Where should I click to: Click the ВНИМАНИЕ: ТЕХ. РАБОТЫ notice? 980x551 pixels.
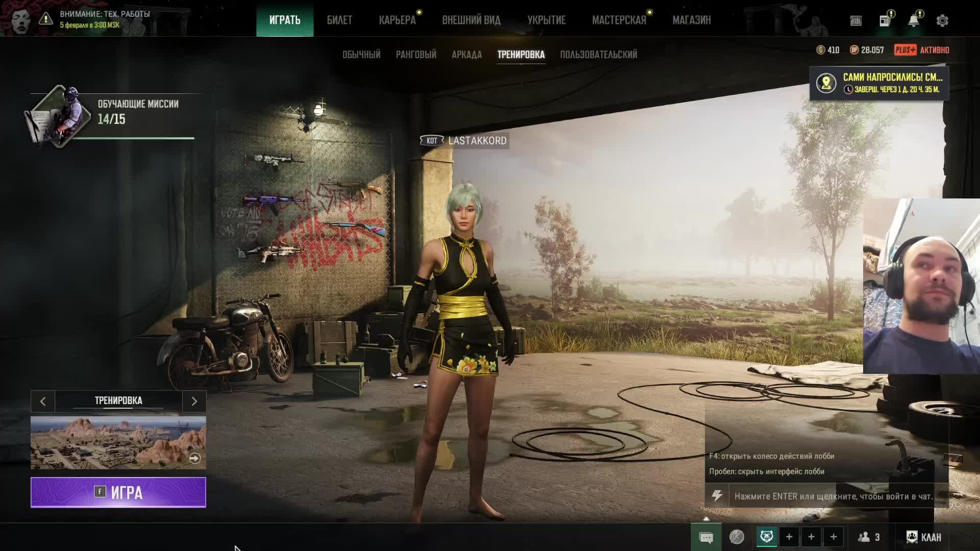(x=105, y=19)
